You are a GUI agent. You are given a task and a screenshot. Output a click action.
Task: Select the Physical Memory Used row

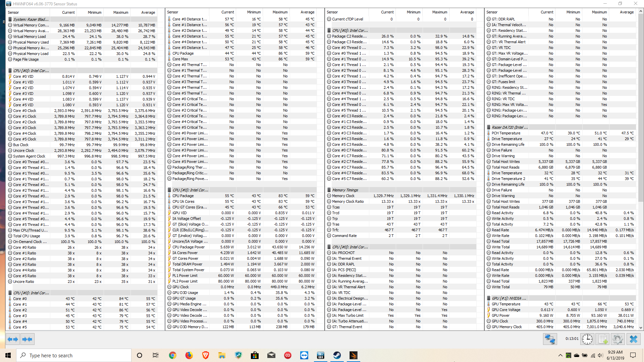(x=82, y=42)
